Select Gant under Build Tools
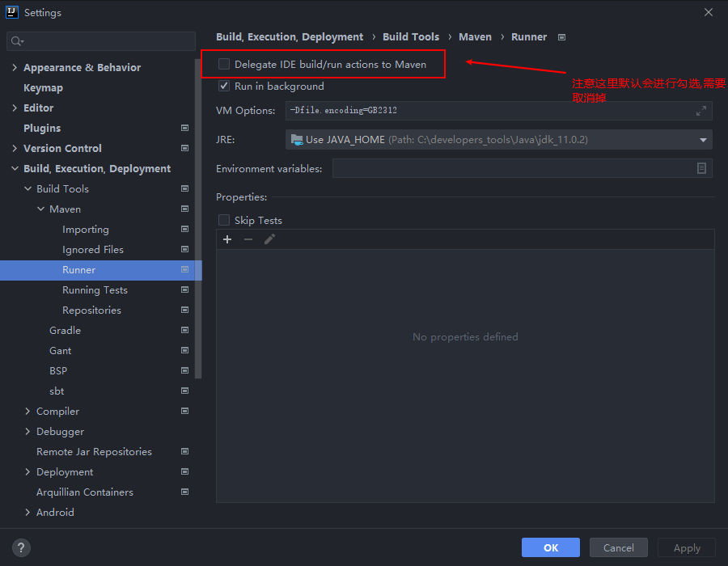Viewport: 728px width, 566px height. point(61,351)
